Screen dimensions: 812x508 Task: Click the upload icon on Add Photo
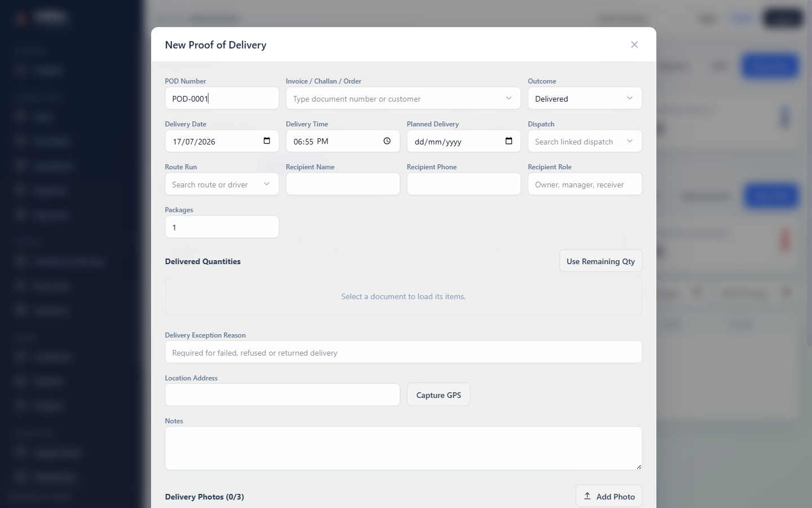[587, 496]
